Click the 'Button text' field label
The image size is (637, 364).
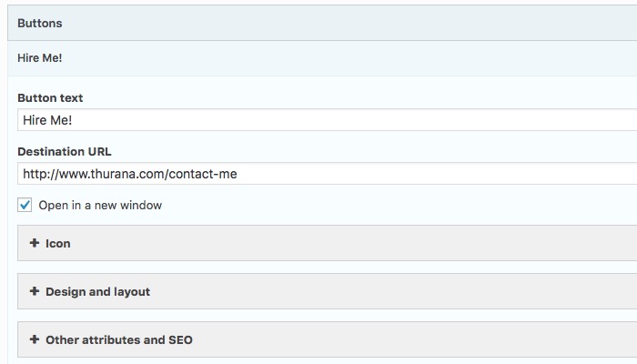(50, 97)
